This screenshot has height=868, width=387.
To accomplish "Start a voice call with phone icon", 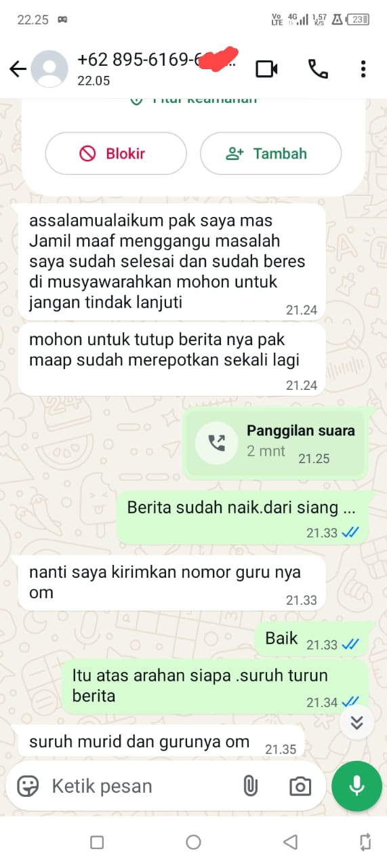I will coord(318,69).
